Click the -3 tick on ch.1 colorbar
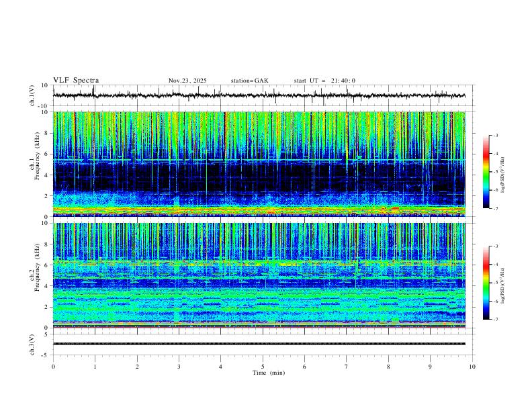532x411 pixels. click(495, 136)
